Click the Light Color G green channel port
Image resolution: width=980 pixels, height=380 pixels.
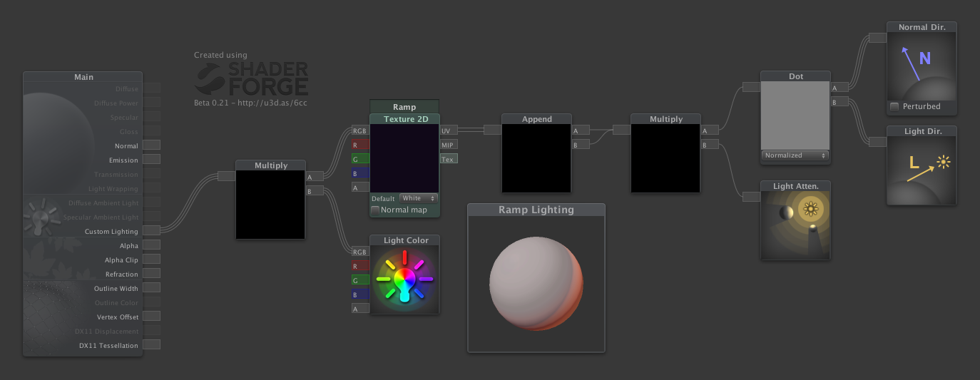(x=359, y=279)
